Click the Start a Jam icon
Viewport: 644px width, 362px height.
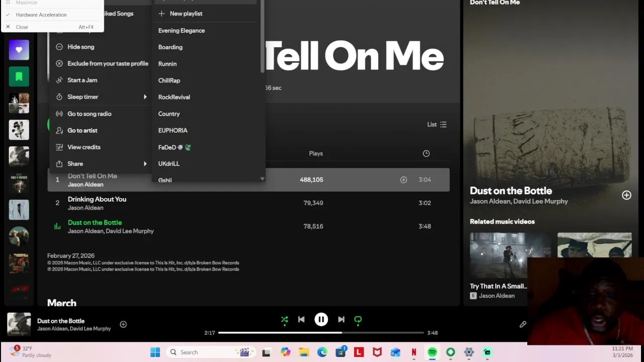(59, 80)
